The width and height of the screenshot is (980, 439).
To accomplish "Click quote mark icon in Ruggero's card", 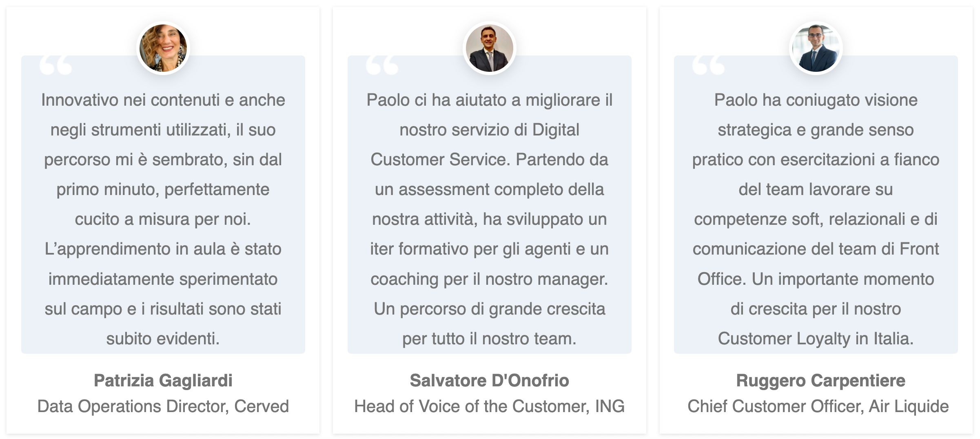I will 708,65.
